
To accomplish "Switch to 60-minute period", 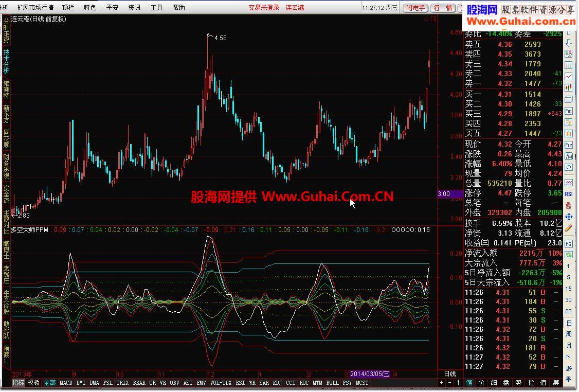I will (x=569, y=311).
